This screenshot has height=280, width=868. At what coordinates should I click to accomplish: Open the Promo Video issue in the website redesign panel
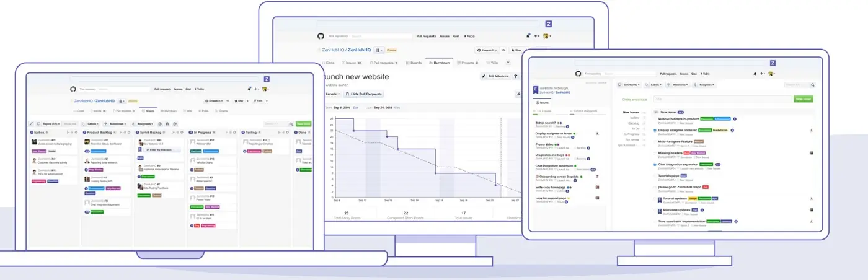pyautogui.click(x=543, y=144)
